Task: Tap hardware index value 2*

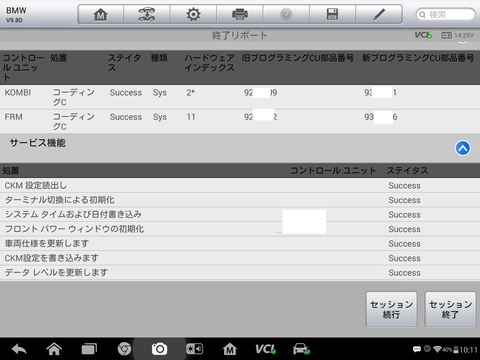Action: tap(190, 93)
